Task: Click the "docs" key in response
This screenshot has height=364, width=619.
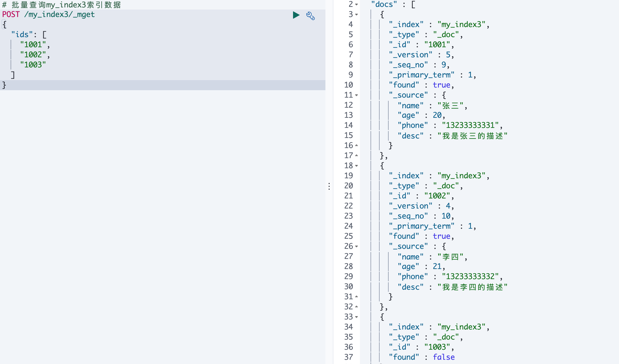Action: (x=384, y=5)
